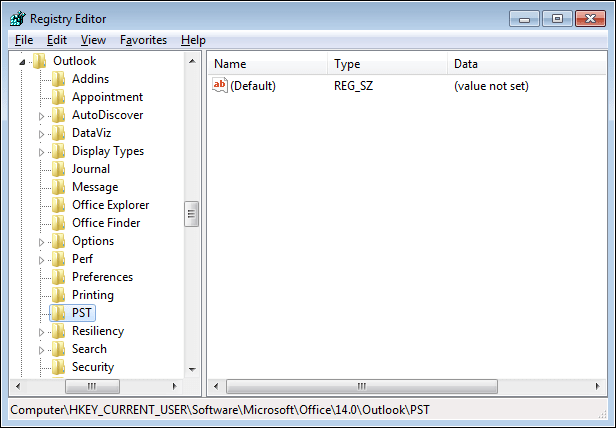Image resolution: width=616 pixels, height=428 pixels.
Task: Select the Journal key label
Action: pyautogui.click(x=91, y=169)
